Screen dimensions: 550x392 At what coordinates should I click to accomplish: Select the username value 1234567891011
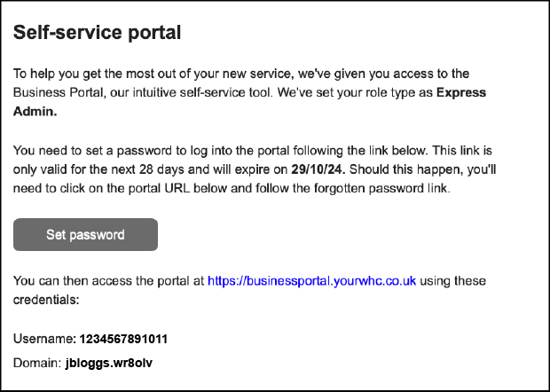click(x=123, y=339)
